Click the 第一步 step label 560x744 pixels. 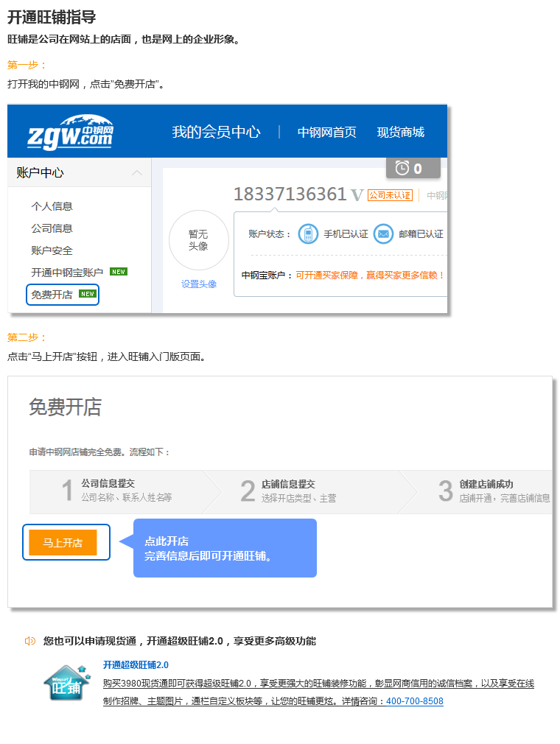pyautogui.click(x=27, y=65)
